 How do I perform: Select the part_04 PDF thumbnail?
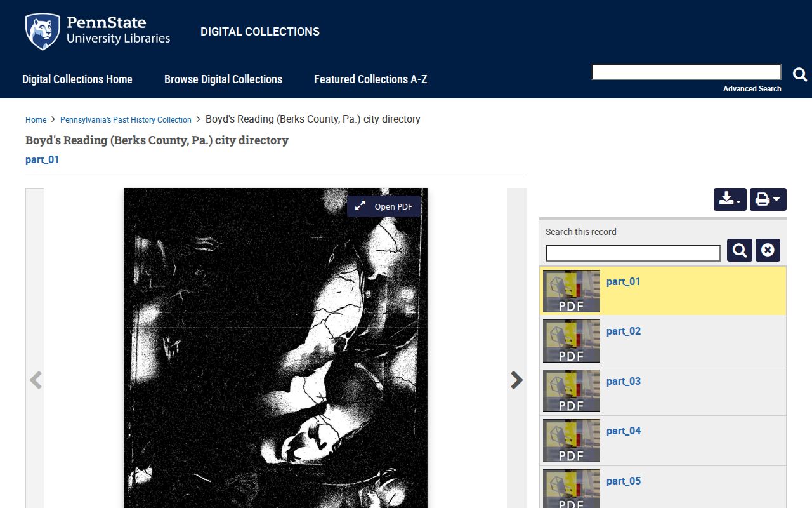[572, 441]
